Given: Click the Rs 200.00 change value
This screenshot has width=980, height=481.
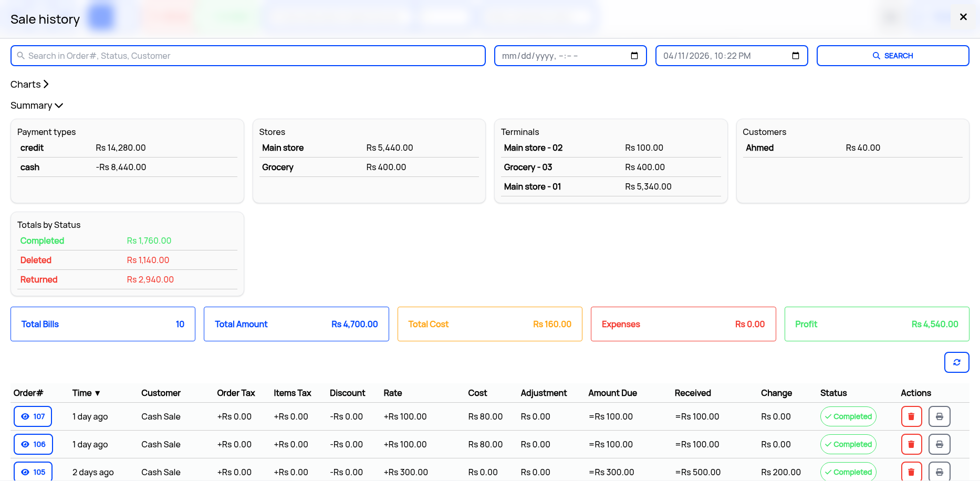Looking at the screenshot, I should tap(780, 472).
